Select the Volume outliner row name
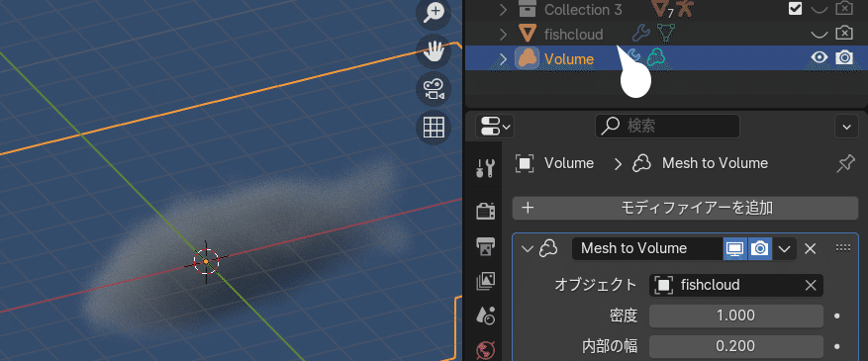 569,58
